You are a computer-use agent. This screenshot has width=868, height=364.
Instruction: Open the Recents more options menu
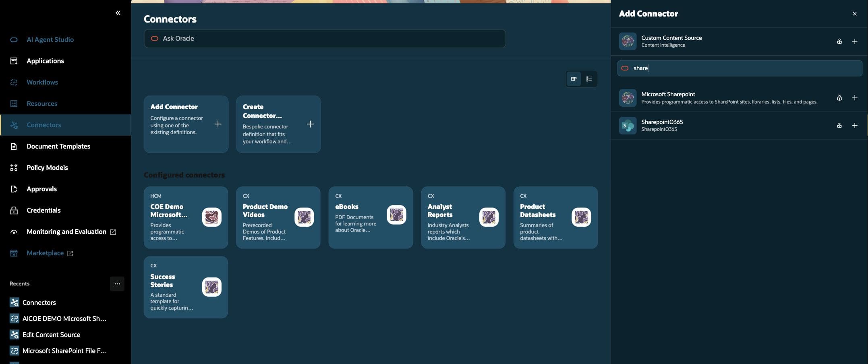pos(117,283)
